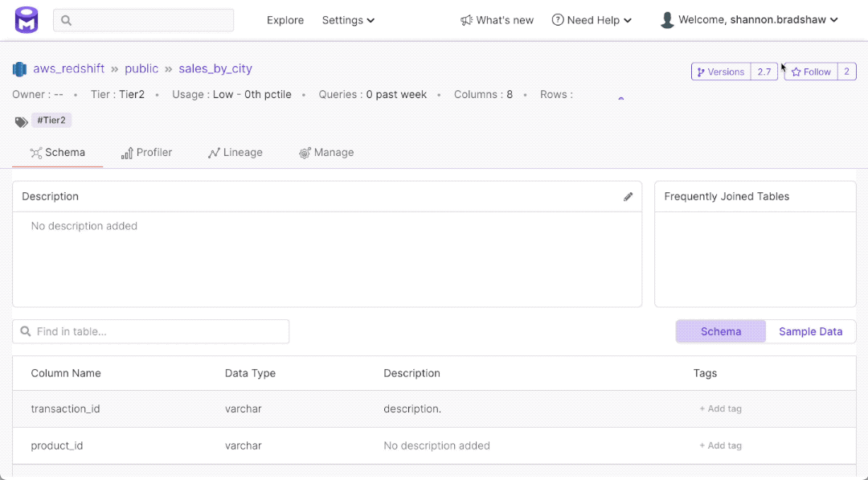The image size is (868, 480).
Task: Click the megaphone What's new icon
Action: (466, 20)
